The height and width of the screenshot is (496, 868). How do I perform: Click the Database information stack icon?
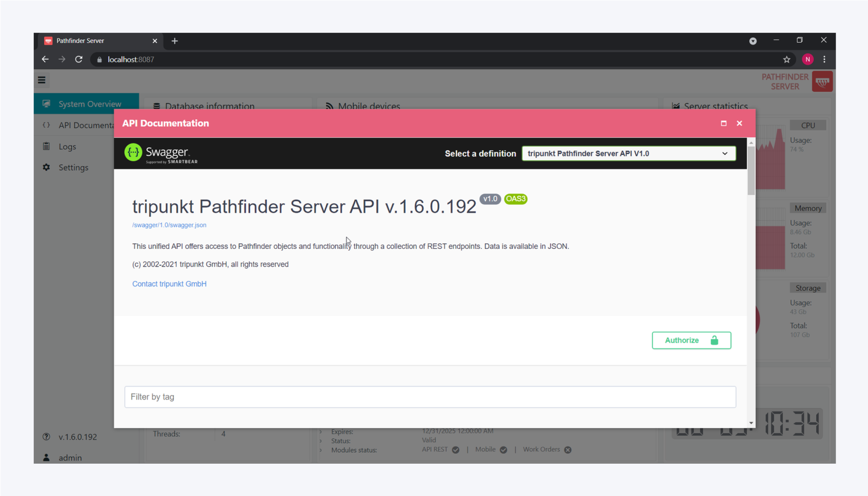pos(157,106)
